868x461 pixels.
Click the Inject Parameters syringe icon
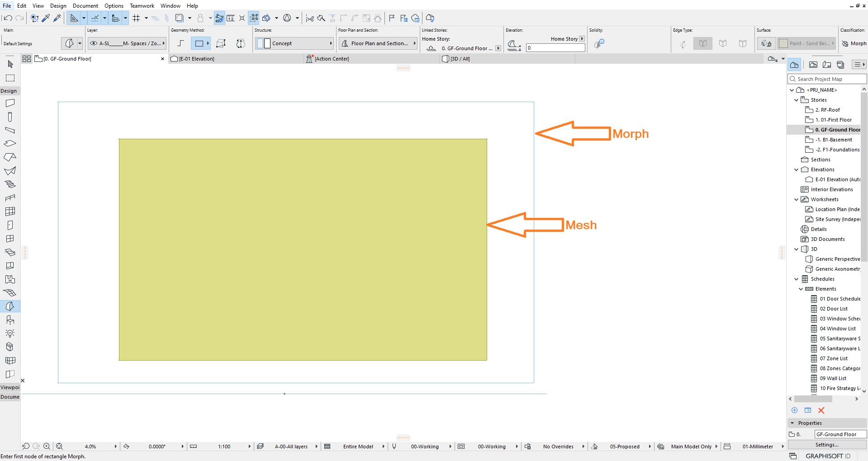(x=57, y=18)
